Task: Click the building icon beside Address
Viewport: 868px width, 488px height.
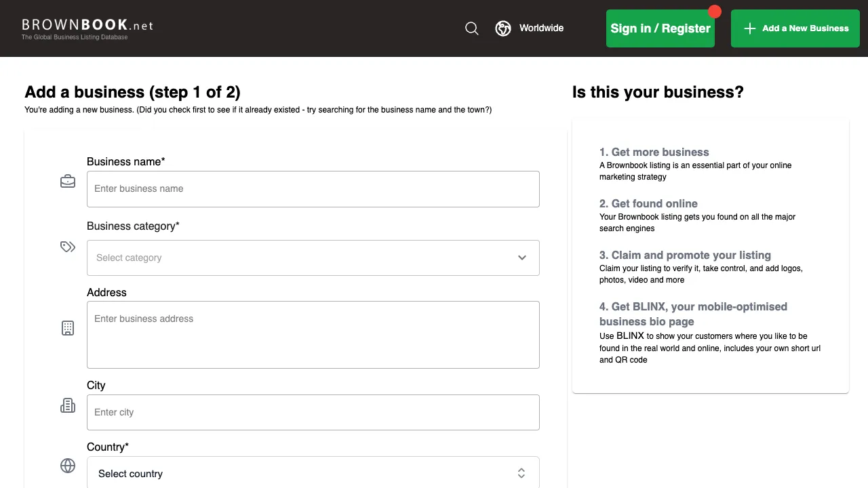Action: tap(68, 328)
